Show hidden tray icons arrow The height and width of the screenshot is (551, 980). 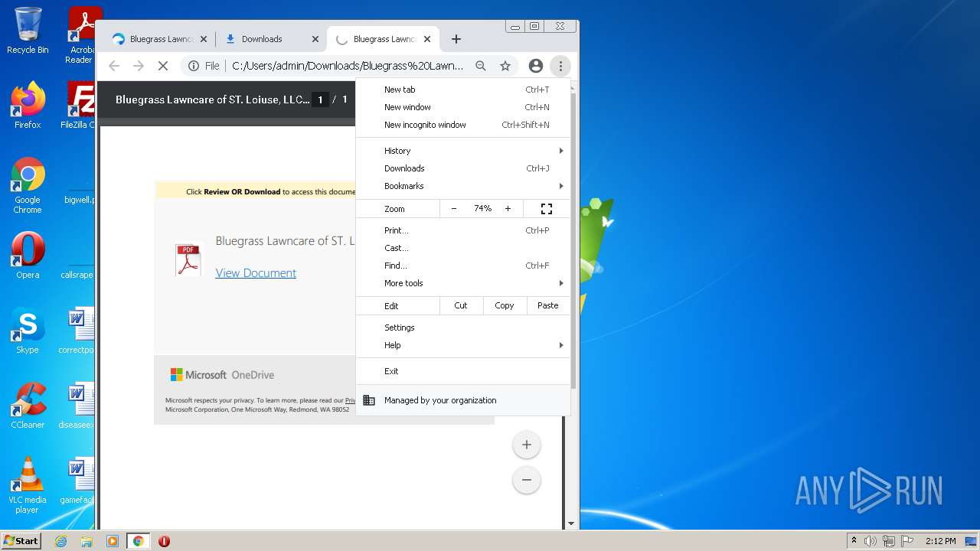(x=854, y=541)
